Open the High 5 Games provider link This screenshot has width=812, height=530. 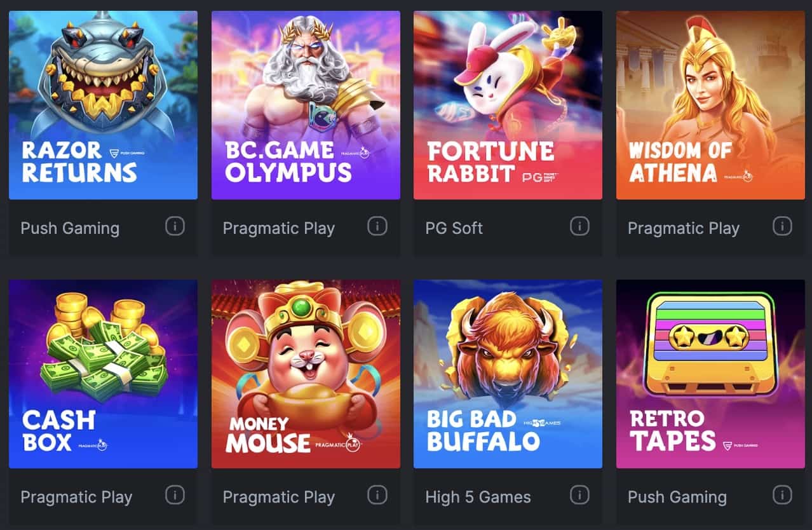pyautogui.click(x=478, y=497)
